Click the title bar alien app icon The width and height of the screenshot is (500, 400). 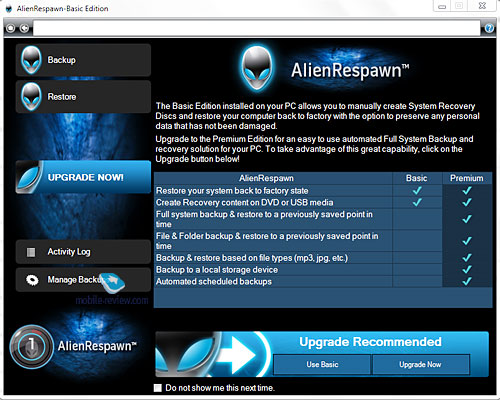[9, 9]
